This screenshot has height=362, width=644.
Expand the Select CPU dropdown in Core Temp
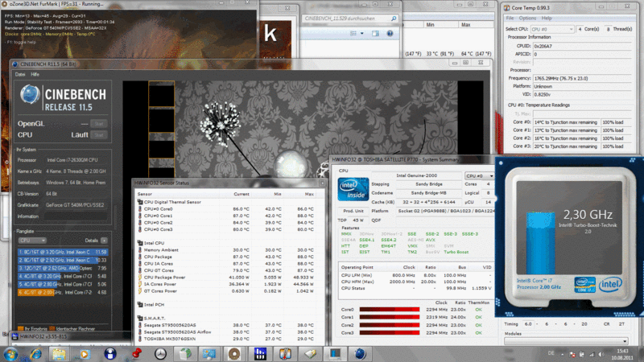coord(552,29)
